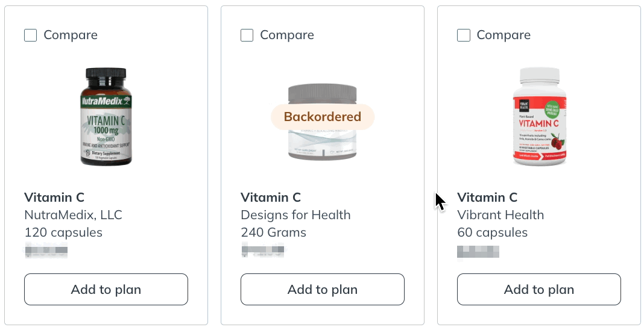Click the 120 capsules size text
This screenshot has width=644, height=330.
coord(63,232)
